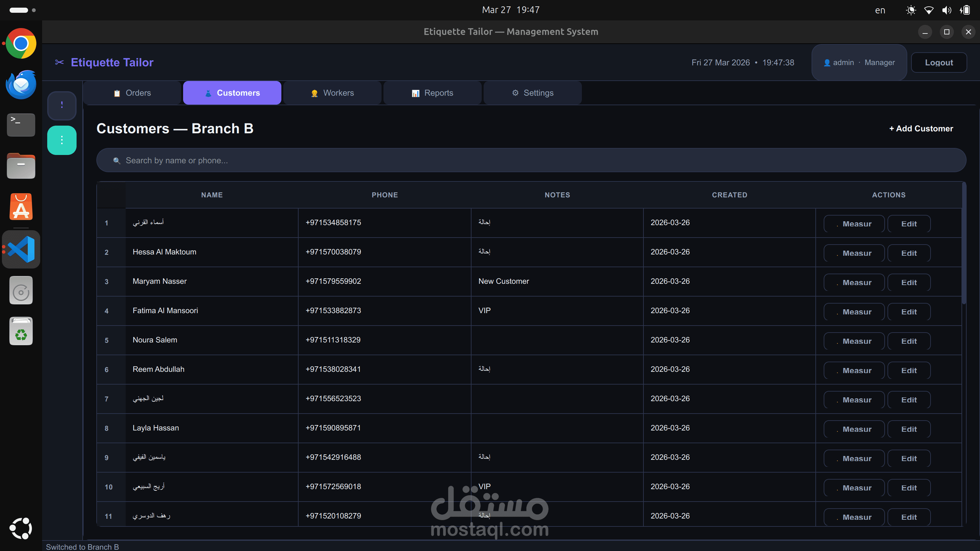
Task: Open the Terminal dock icon
Action: [21, 124]
